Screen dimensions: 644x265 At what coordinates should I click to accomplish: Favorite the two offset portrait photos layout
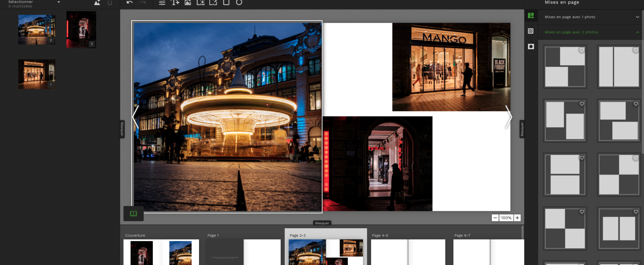(582, 104)
